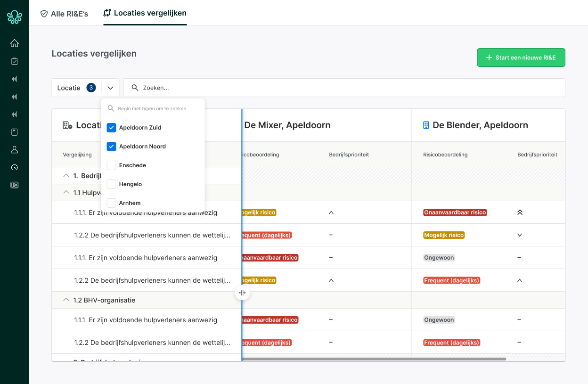Screen dimensions: 588x384
Task: Click Bedrijfsprioriteit header under De Blender
Action: [x=537, y=155]
